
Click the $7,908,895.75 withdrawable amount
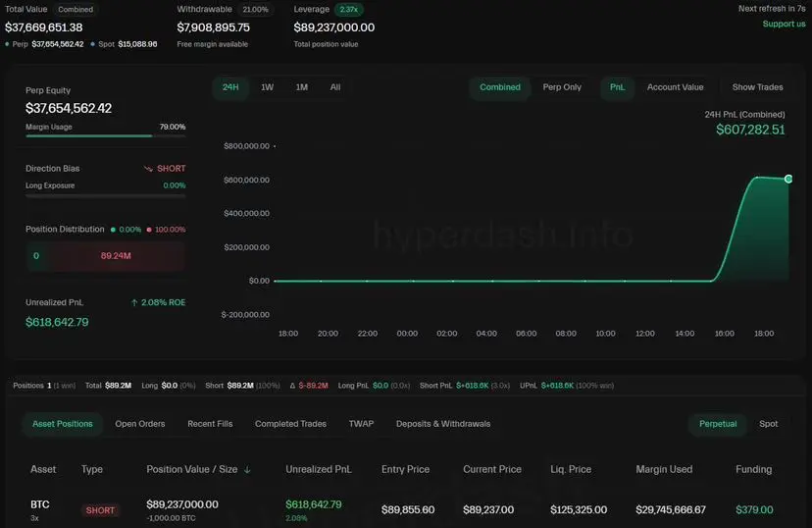coord(214,27)
